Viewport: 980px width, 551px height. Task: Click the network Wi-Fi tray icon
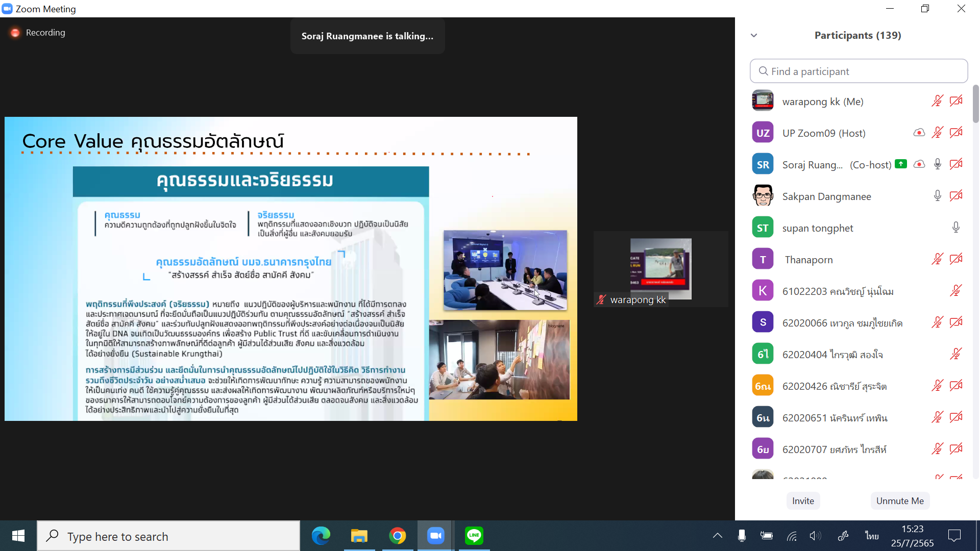792,536
